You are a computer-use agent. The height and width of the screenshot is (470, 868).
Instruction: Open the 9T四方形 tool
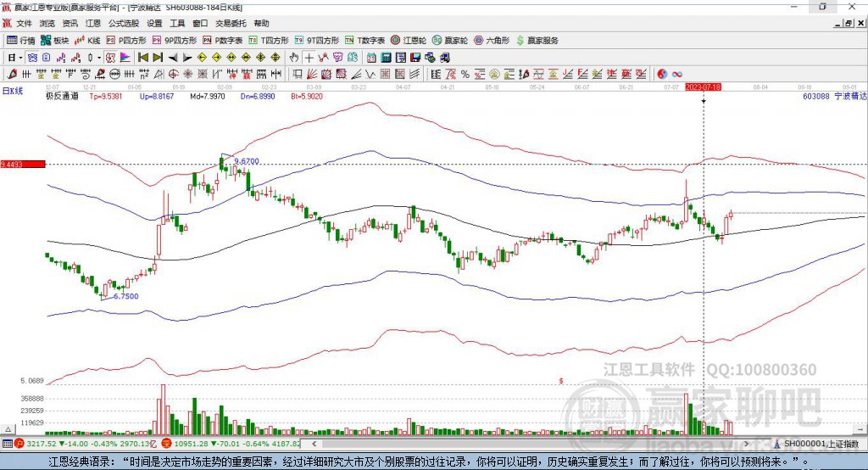coord(317,41)
